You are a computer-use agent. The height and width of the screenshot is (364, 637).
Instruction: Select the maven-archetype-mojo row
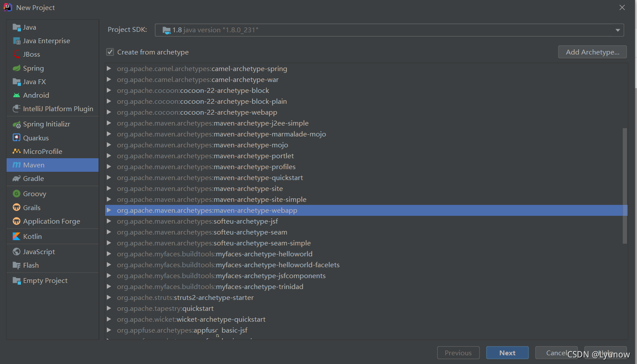click(x=366, y=145)
